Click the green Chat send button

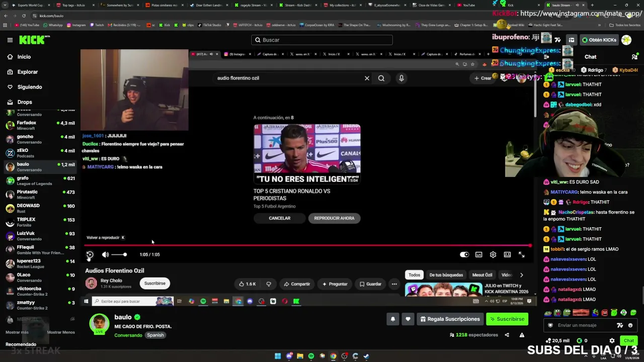(x=629, y=341)
